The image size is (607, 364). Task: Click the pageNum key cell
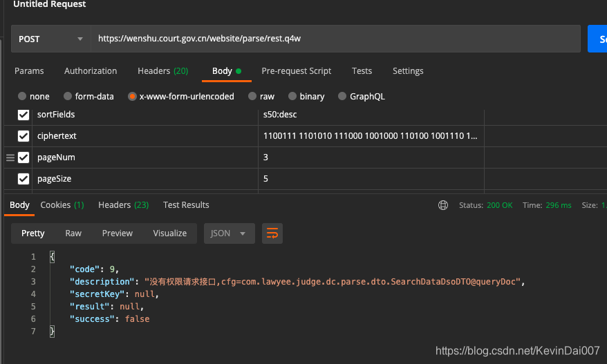(x=145, y=157)
